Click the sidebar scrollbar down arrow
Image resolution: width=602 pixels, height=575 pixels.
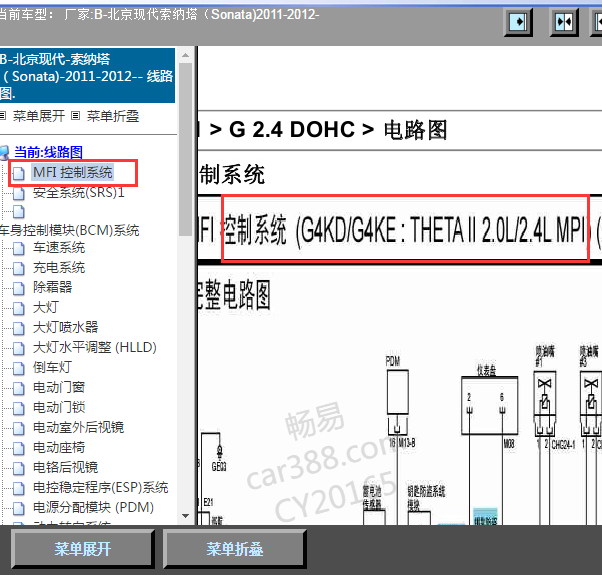(185, 516)
